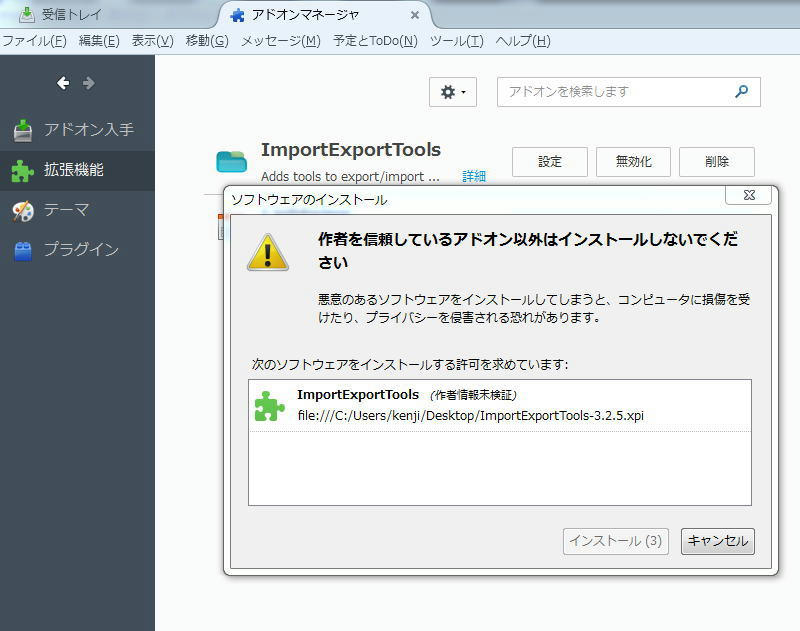Open the ツール(T) menu
Viewport: 800px width, 631px height.
[457, 41]
